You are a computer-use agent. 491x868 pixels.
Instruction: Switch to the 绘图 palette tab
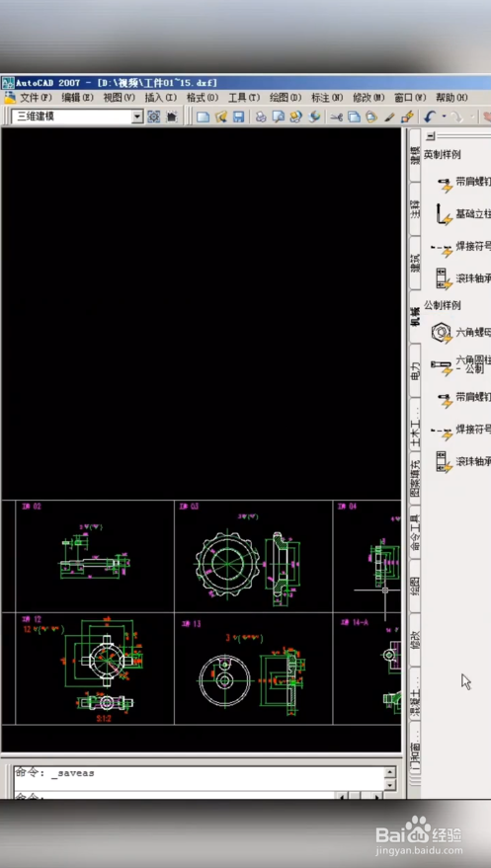(x=415, y=586)
